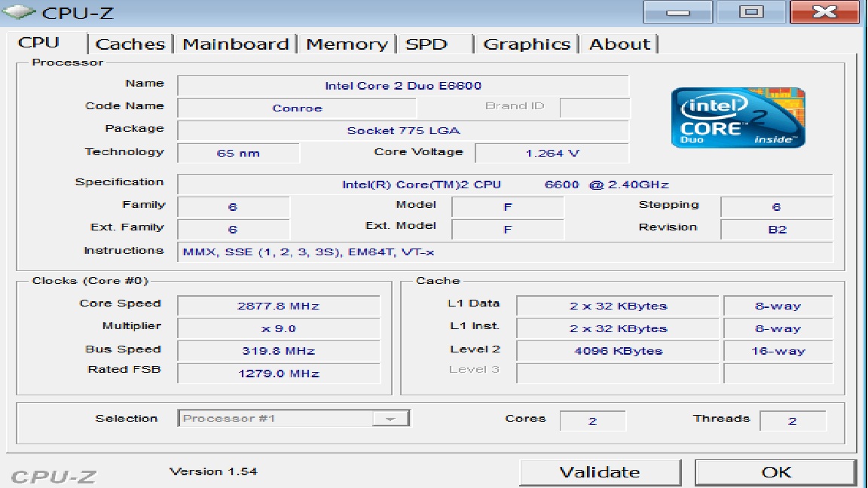
Task: Click the Technology value 65 nm
Action: coord(238,154)
